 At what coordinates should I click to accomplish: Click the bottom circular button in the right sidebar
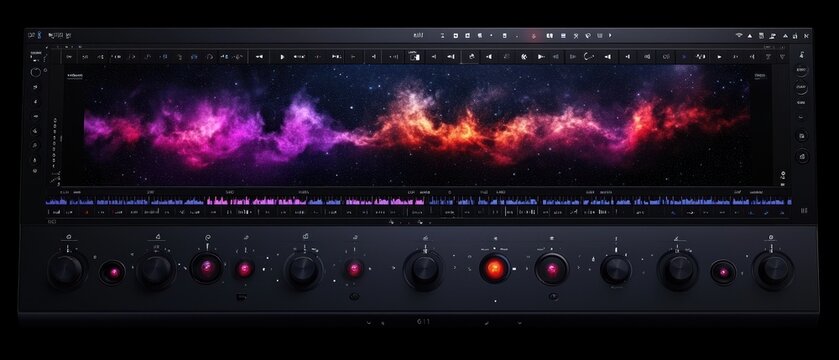click(802, 157)
